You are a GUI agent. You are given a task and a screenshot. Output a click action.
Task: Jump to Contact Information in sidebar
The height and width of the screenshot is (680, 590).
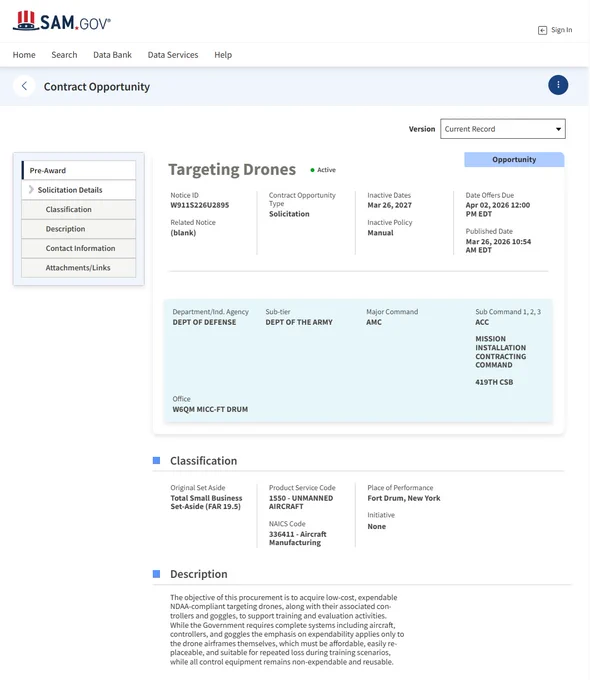coord(79,248)
